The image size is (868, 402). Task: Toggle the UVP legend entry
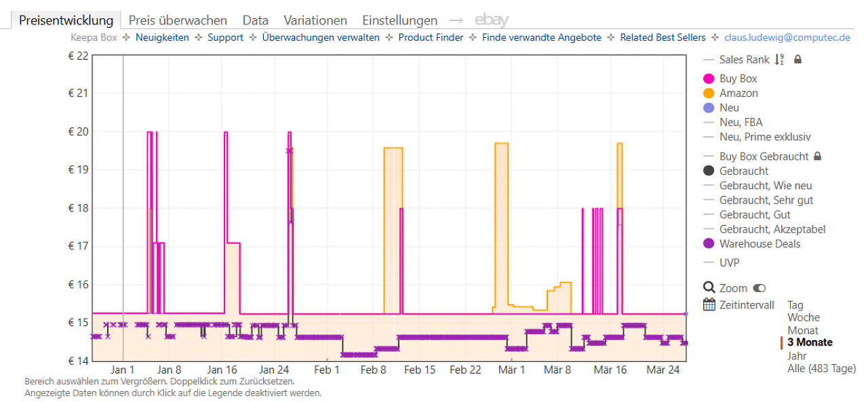pos(730,262)
